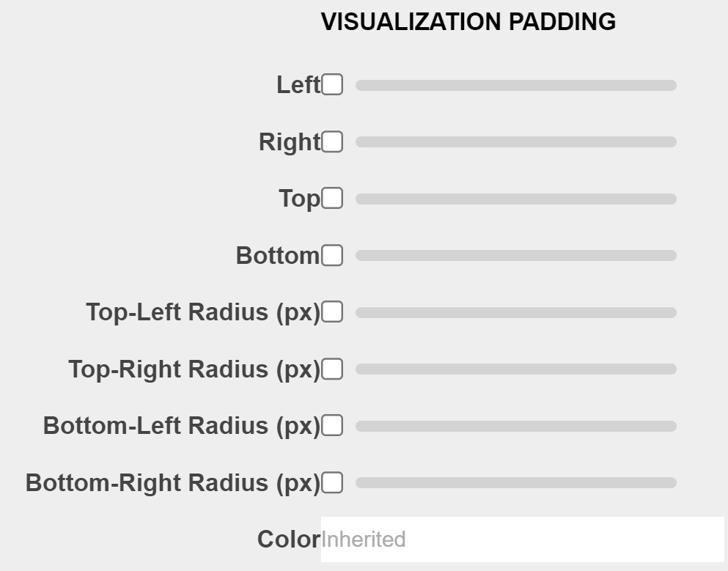Image resolution: width=728 pixels, height=571 pixels.
Task: Toggle Top-Right Radius checkbox
Action: pos(332,369)
